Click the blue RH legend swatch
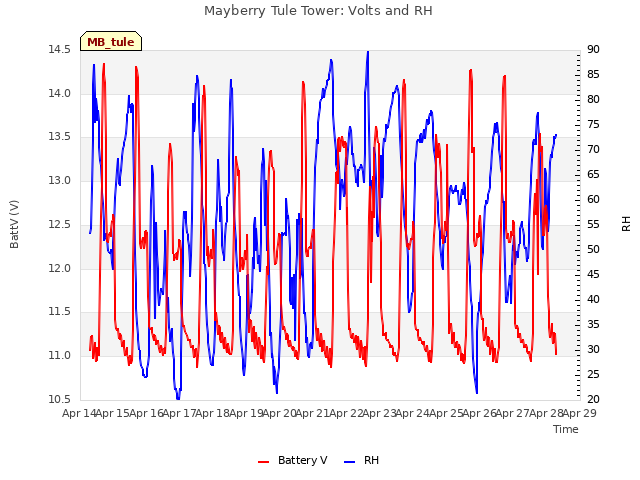Screen dimensions: 640x480 click(x=350, y=461)
